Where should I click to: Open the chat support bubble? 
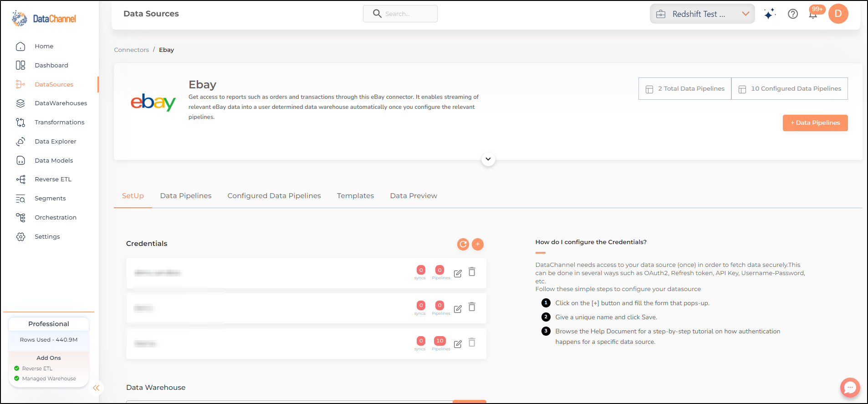[850, 388]
